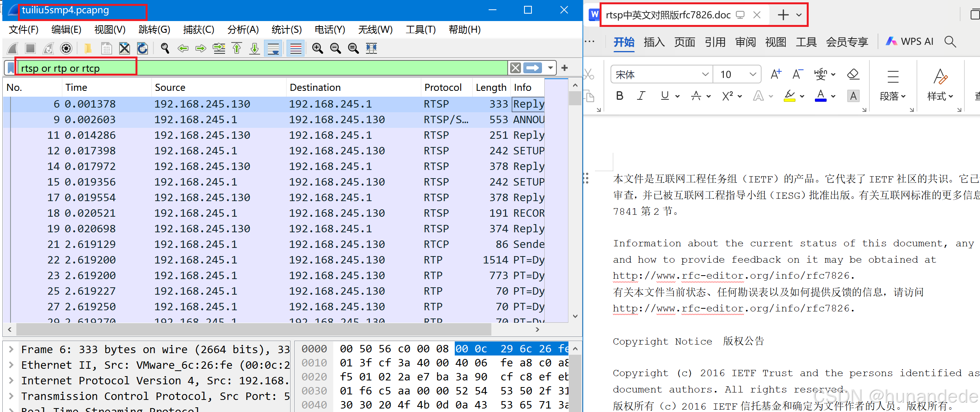Reload the capture file
The image size is (980, 412).
tap(143, 48)
